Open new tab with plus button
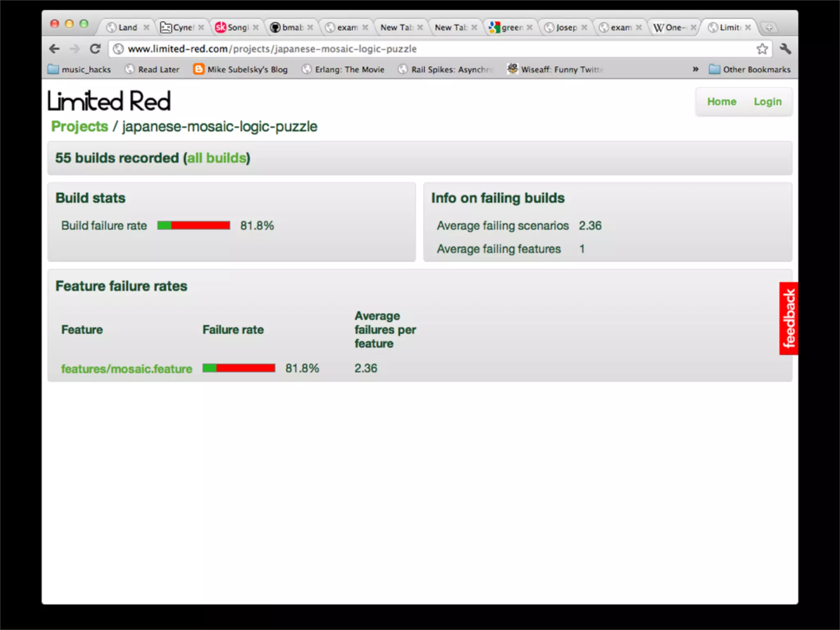840x630 pixels. click(x=769, y=27)
